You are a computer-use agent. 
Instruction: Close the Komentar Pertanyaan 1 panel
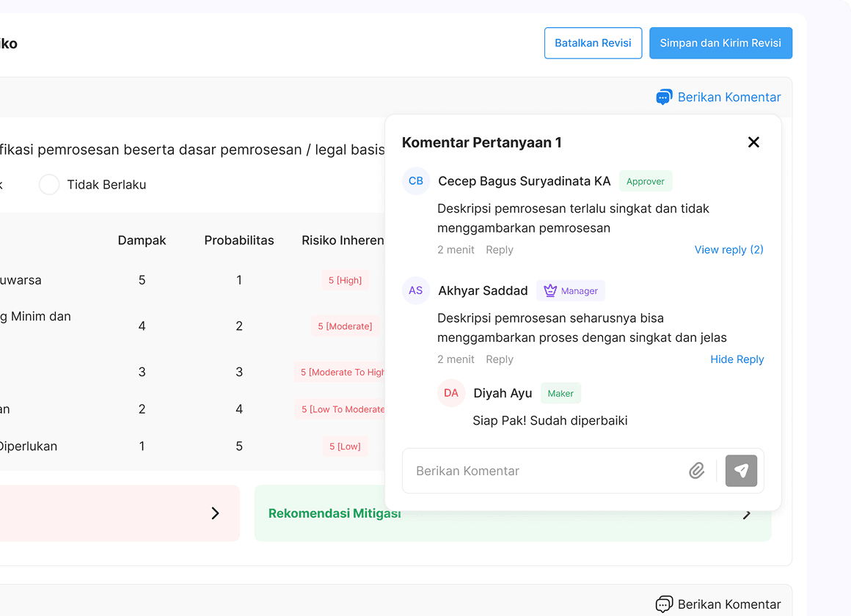(x=753, y=142)
